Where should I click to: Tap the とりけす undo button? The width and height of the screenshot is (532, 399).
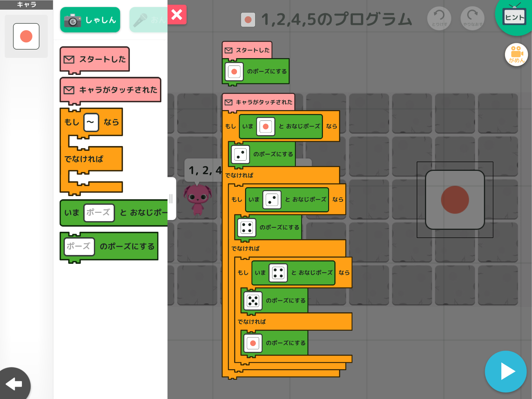point(439,18)
